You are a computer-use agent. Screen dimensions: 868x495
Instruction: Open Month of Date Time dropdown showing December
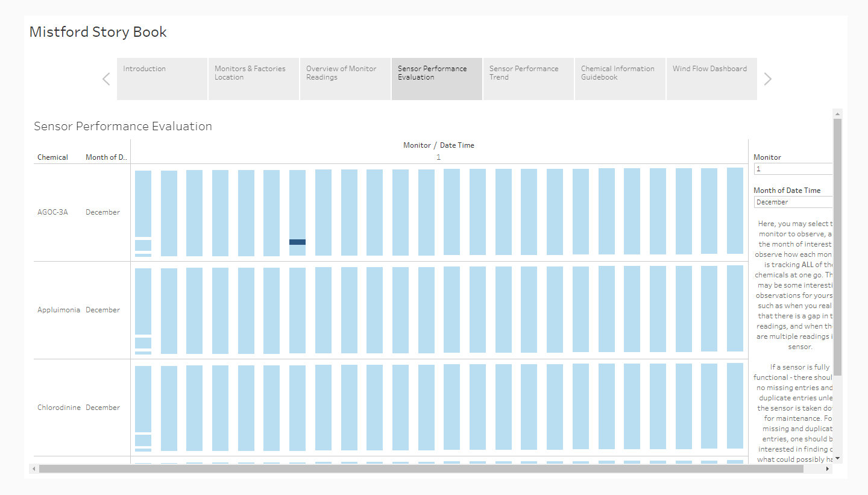click(x=793, y=203)
